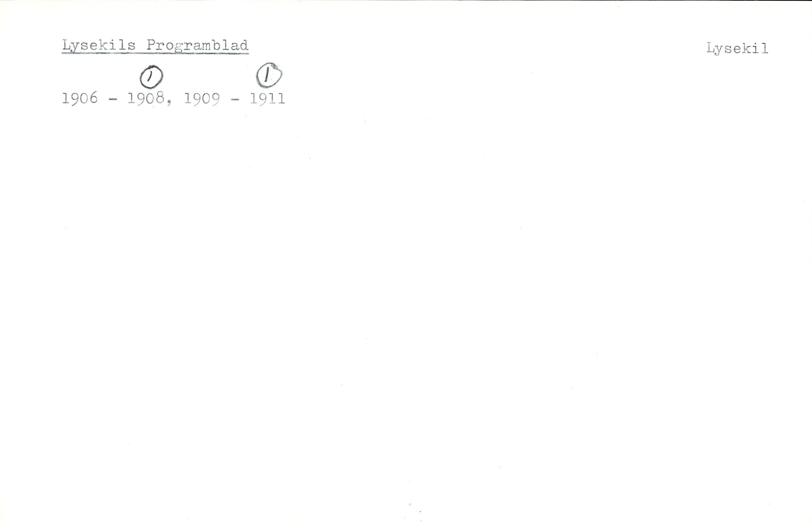Click the "Lysekil" place label at top right
The image size is (812, 522).
737,49
